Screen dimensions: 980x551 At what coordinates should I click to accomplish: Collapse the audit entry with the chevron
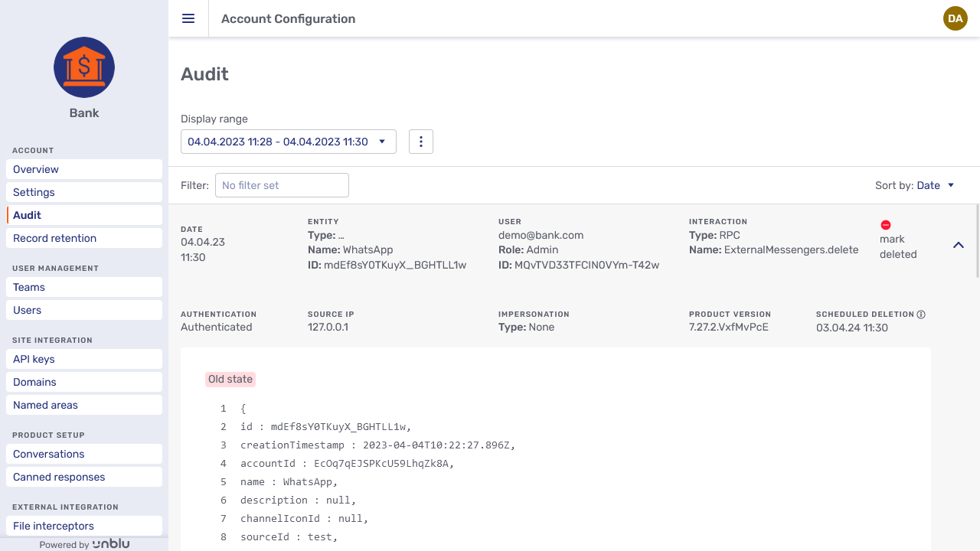(x=959, y=246)
